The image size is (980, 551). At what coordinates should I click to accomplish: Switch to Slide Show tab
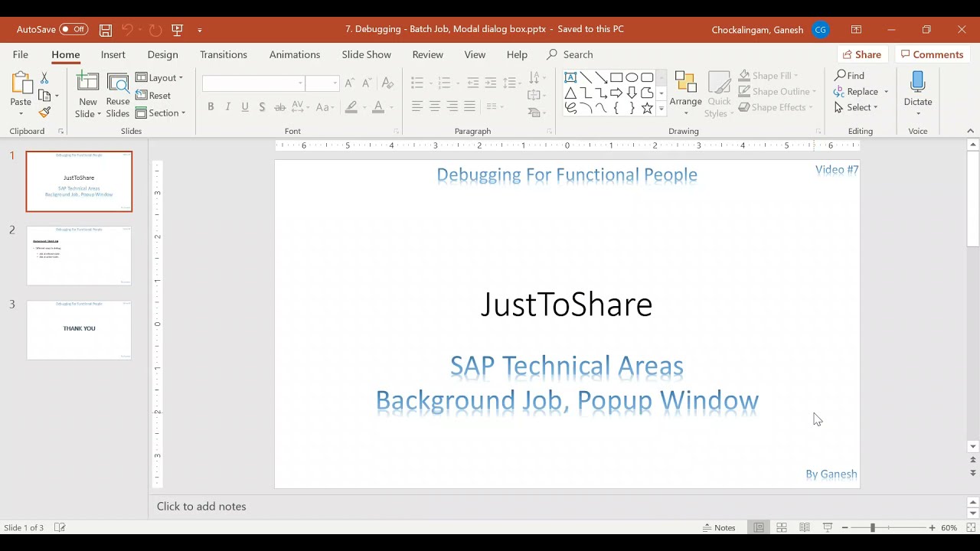(x=367, y=54)
